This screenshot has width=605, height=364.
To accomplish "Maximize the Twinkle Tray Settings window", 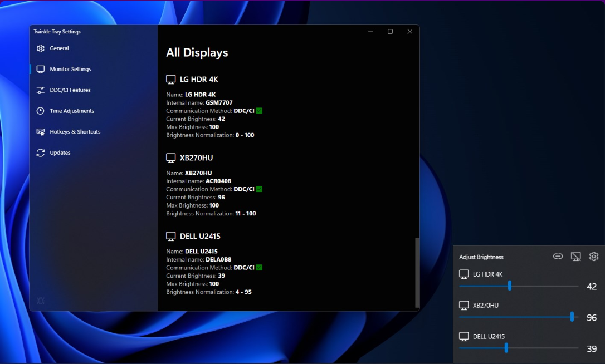I will pos(390,32).
